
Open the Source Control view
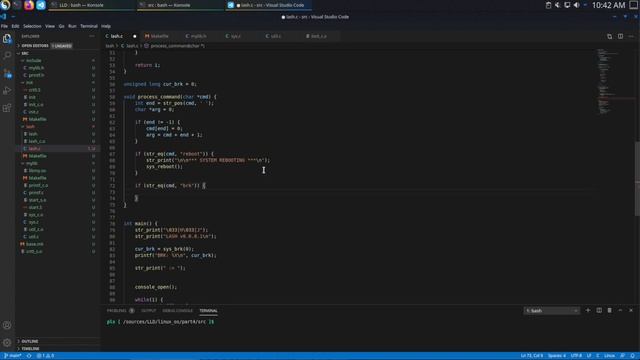tap(7, 73)
